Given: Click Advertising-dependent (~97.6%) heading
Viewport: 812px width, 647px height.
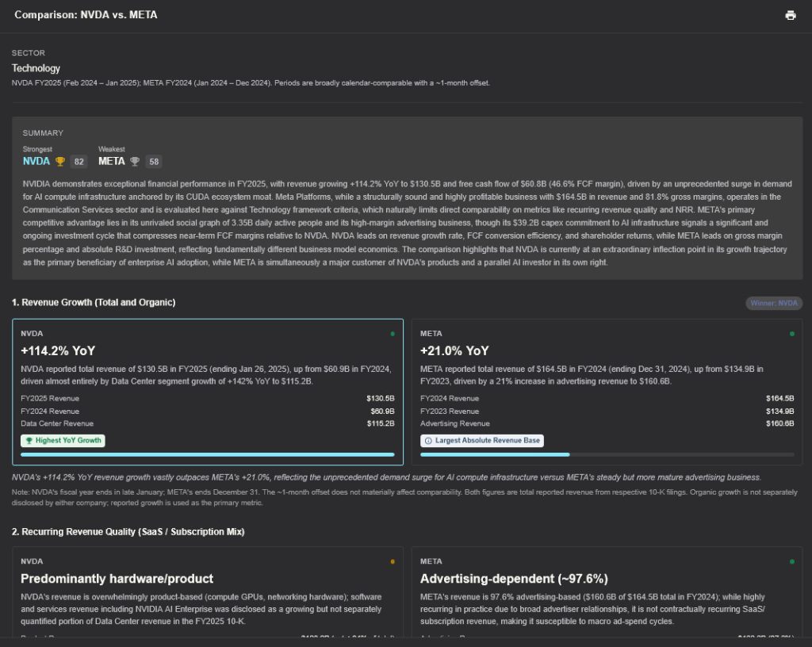Looking at the screenshot, I should coord(514,579).
